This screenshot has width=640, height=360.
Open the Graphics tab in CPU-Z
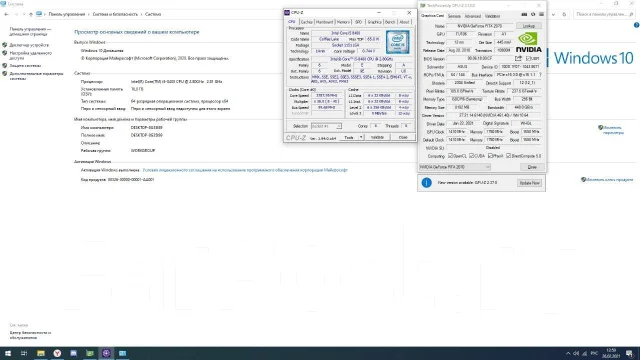coord(374,22)
